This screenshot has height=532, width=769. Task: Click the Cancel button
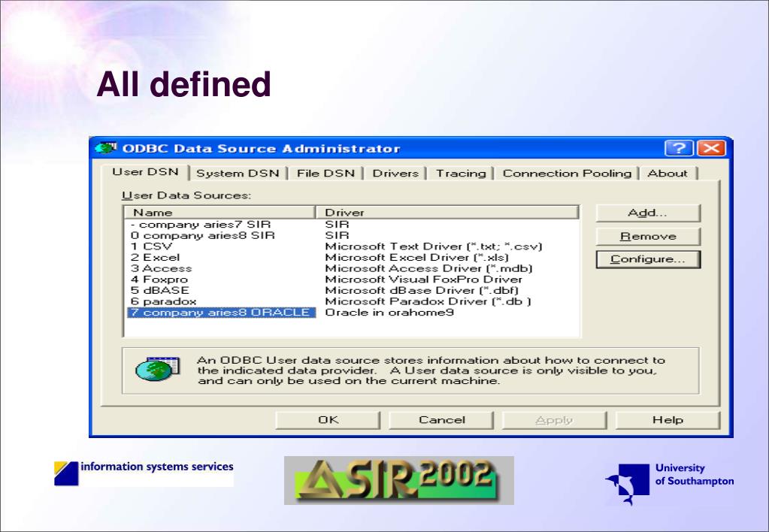tap(441, 420)
